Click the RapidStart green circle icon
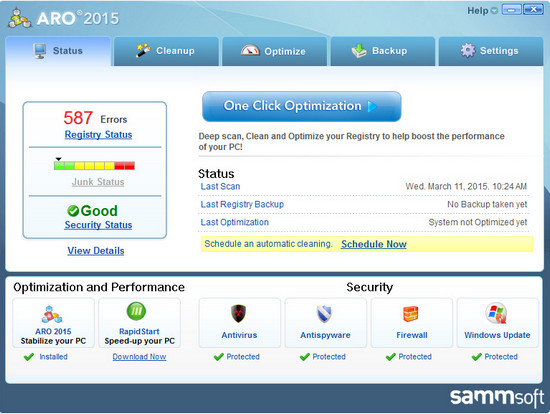 pyautogui.click(x=136, y=311)
